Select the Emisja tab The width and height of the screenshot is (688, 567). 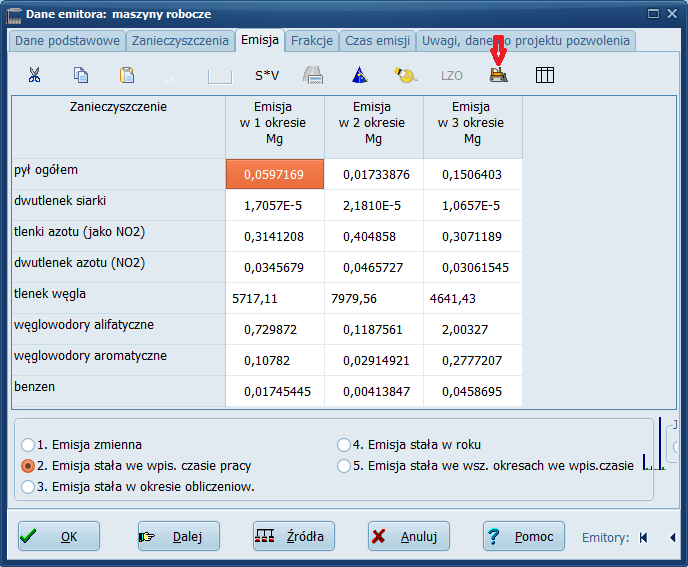click(260, 40)
